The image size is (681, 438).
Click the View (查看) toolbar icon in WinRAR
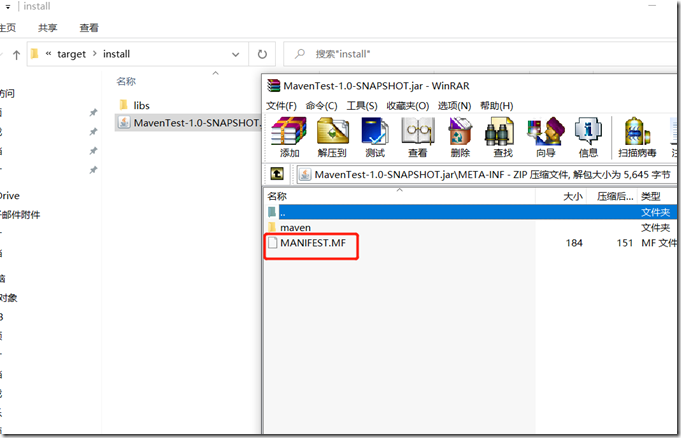point(417,137)
